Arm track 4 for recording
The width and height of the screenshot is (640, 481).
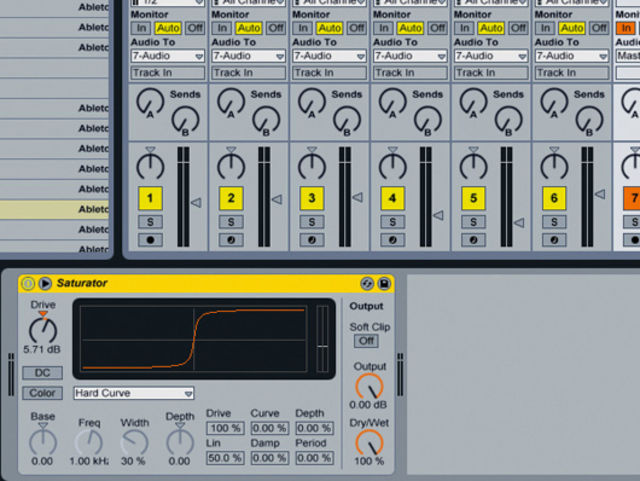393,240
